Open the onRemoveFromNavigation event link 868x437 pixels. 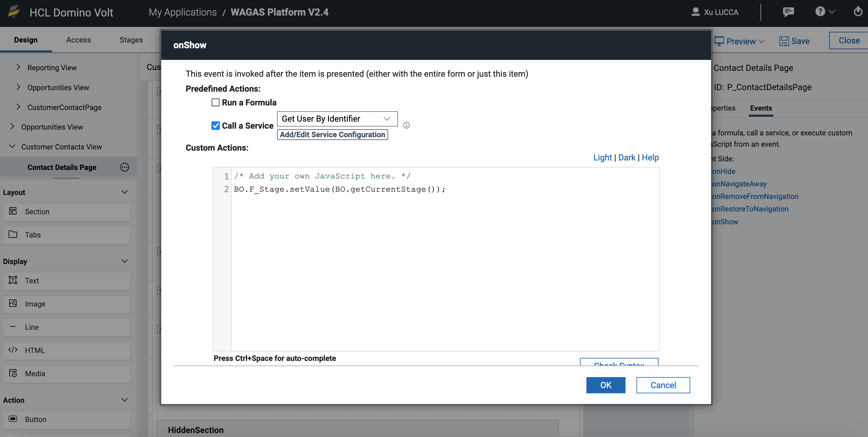(x=755, y=196)
